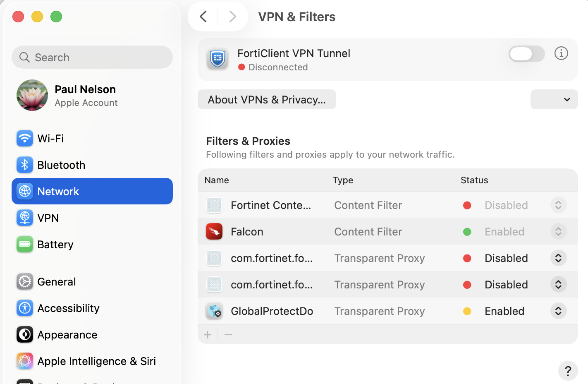Click the Falcon content filter icon
Viewport: 588px width, 384px height.
(214, 232)
